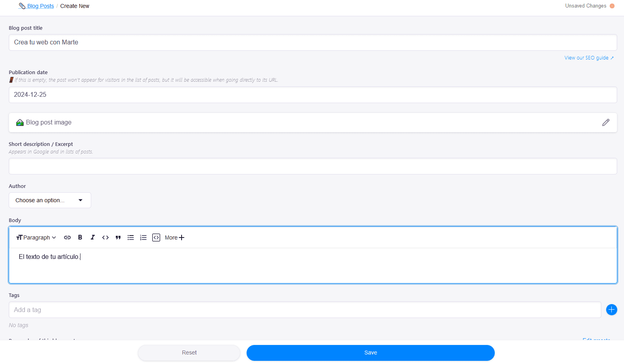Image resolution: width=624 pixels, height=364 pixels.
Task: Create a numbered list
Action: click(x=144, y=238)
